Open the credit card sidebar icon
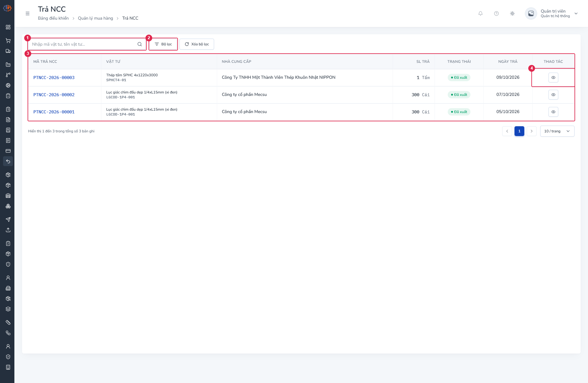588x383 pixels. coord(8,151)
